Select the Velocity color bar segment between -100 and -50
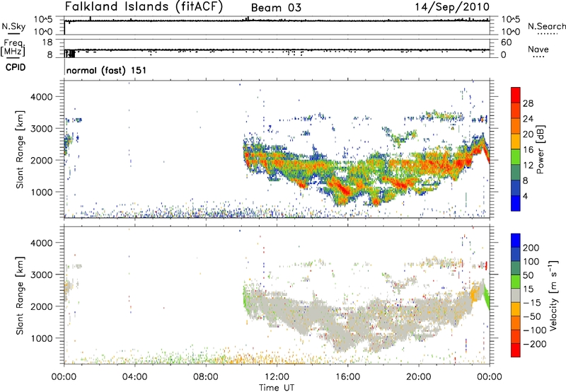566x392 pixels. tap(516, 323)
